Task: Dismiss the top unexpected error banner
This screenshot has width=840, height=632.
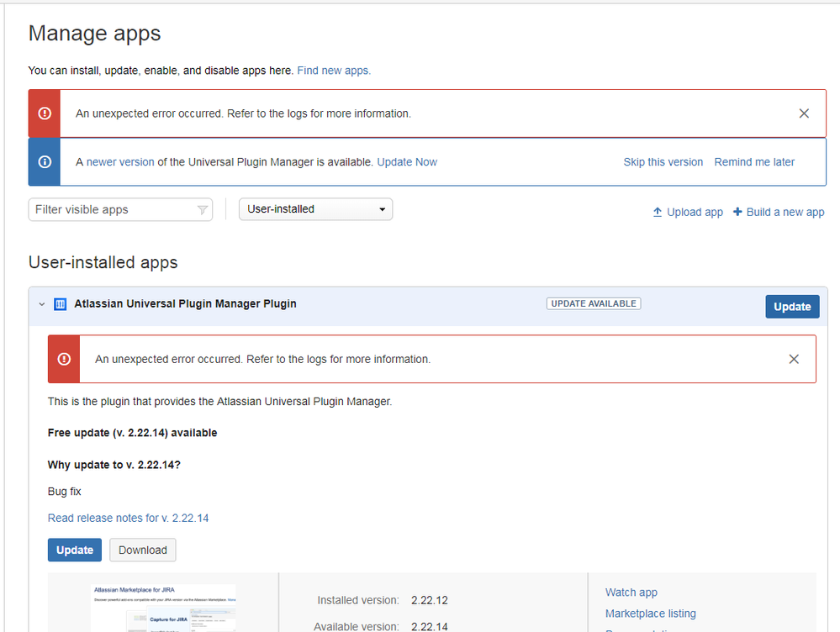Action: (x=804, y=113)
